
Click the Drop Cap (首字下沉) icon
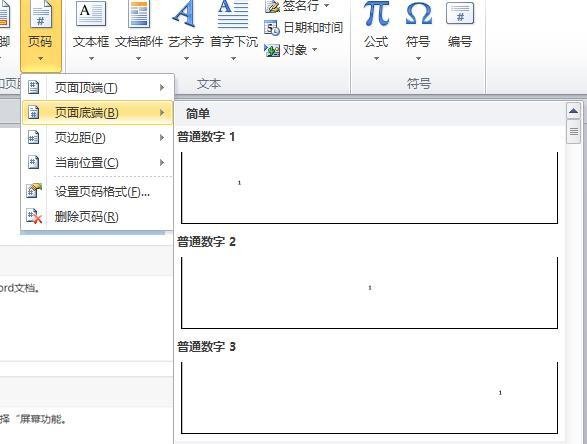(233, 14)
